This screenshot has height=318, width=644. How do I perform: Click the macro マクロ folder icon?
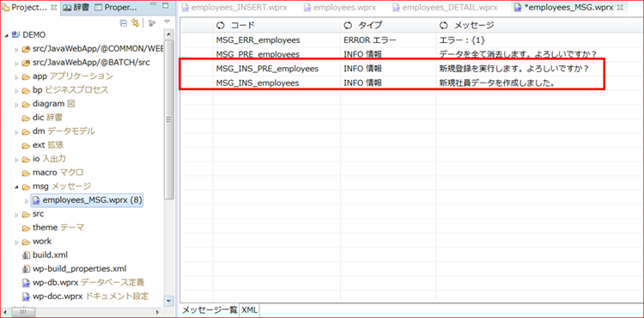click(26, 173)
